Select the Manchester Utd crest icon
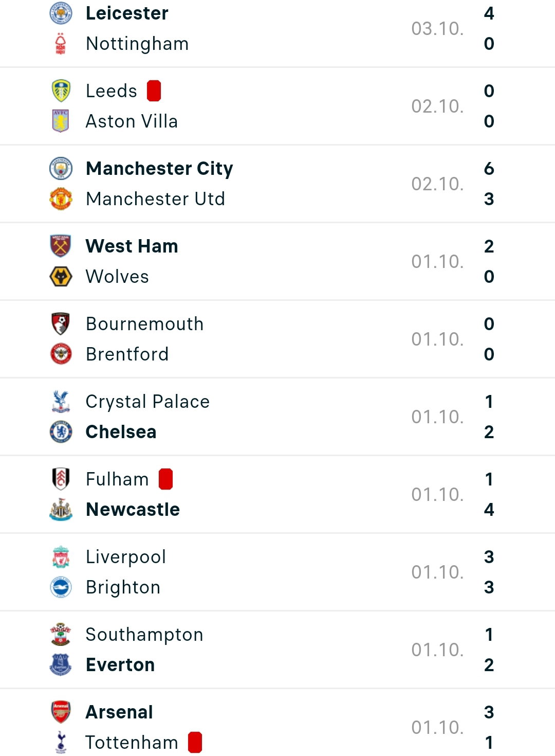Screen dimensions: 555x756 point(61,199)
